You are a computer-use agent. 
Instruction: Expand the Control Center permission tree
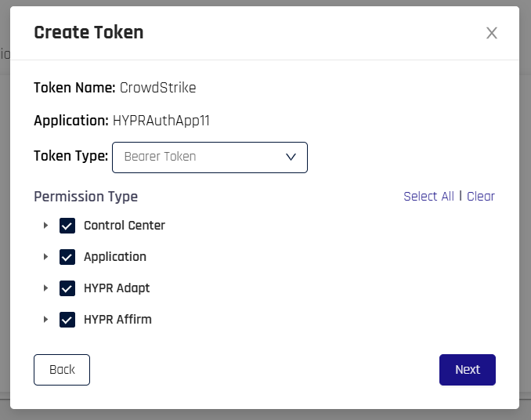45,226
